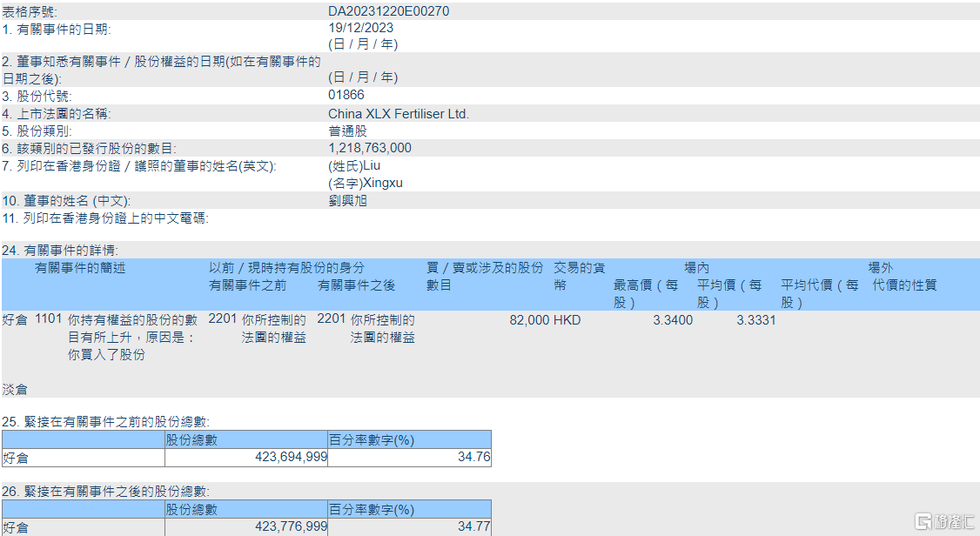Click the 有關事件之後 sub-header
The width and height of the screenshot is (980, 536).
click(x=356, y=285)
